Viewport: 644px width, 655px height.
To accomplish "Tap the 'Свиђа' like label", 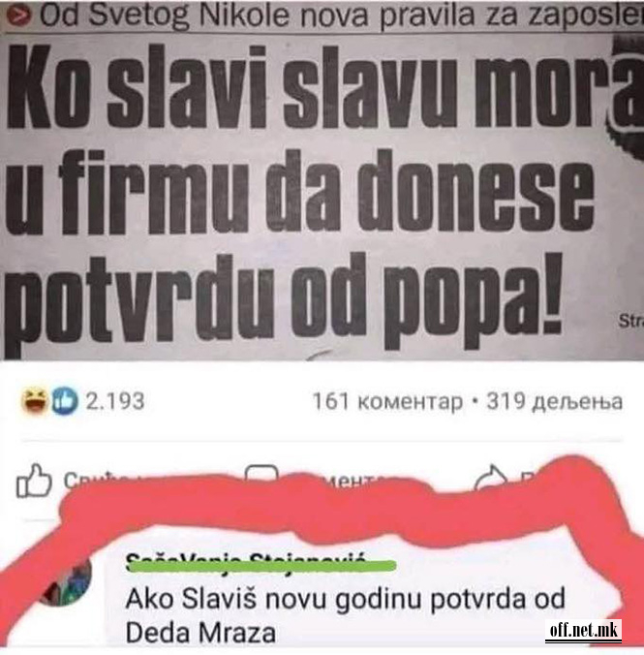I will tap(90, 481).
